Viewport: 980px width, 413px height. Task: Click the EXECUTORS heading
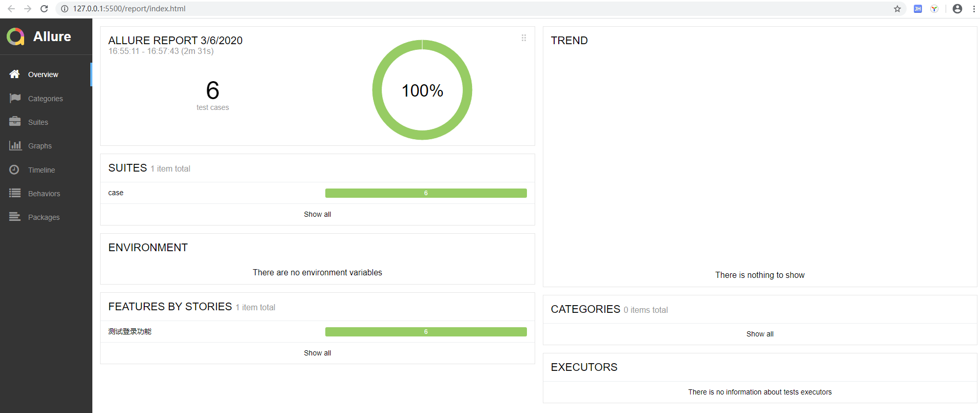pyautogui.click(x=584, y=367)
